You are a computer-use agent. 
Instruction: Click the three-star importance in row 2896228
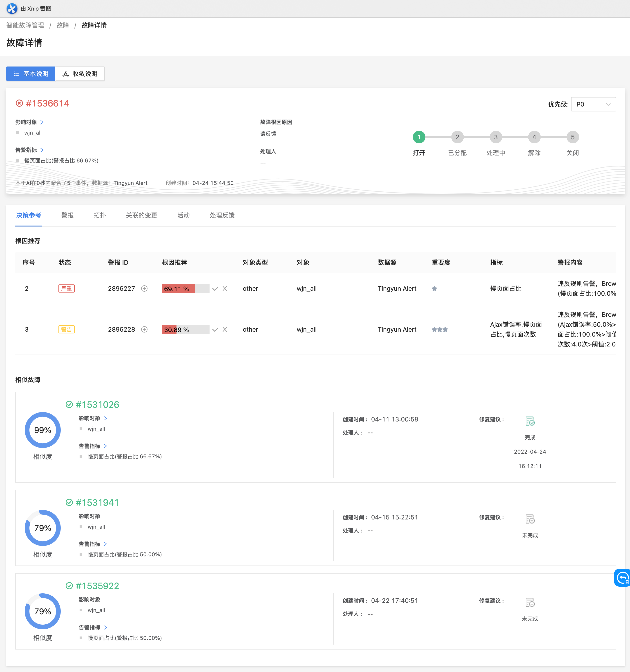440,329
